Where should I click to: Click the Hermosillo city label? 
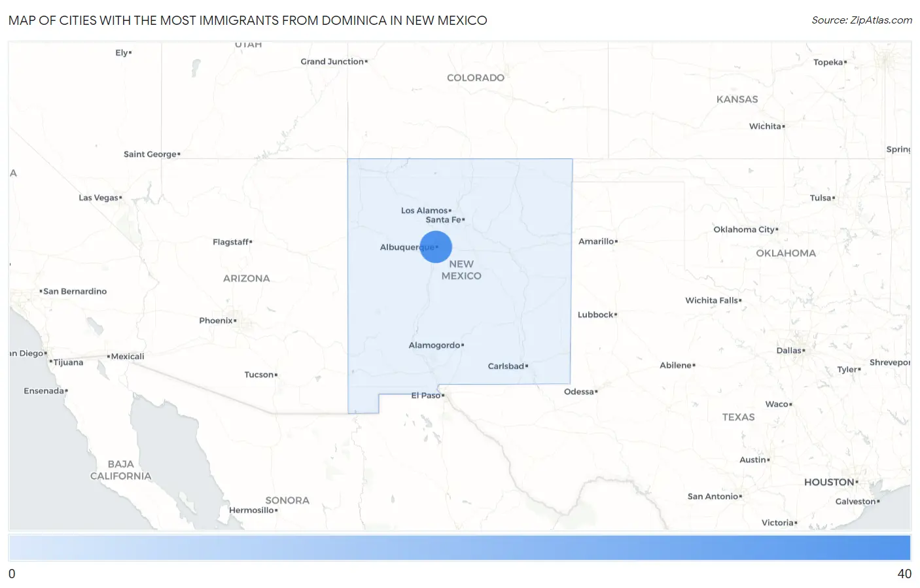(x=252, y=510)
